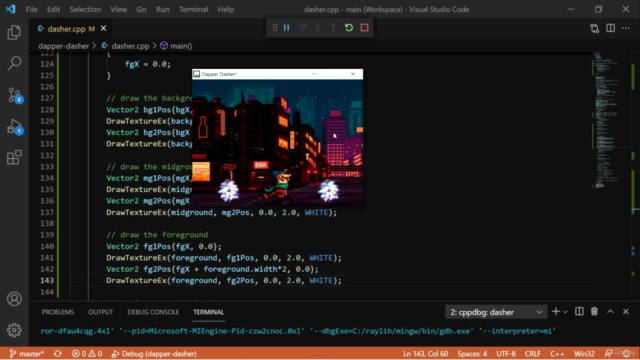Viewport: 640px width, 360px height.
Task: Open the Accounts menu icon
Action: [x=14, y=299]
